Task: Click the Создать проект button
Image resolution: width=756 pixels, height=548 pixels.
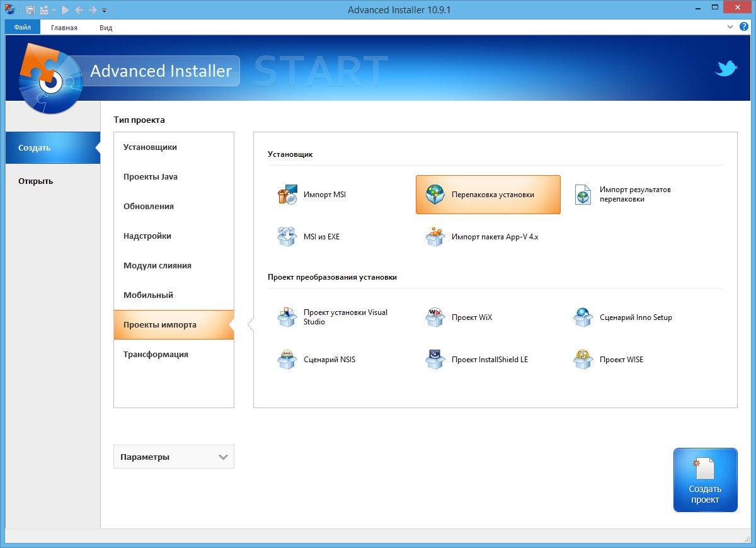Action: (705, 480)
